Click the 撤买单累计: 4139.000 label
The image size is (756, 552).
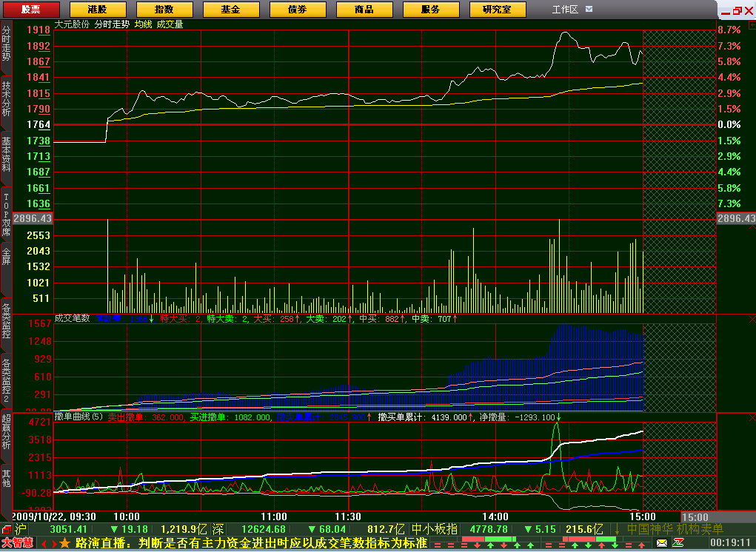tap(426, 417)
